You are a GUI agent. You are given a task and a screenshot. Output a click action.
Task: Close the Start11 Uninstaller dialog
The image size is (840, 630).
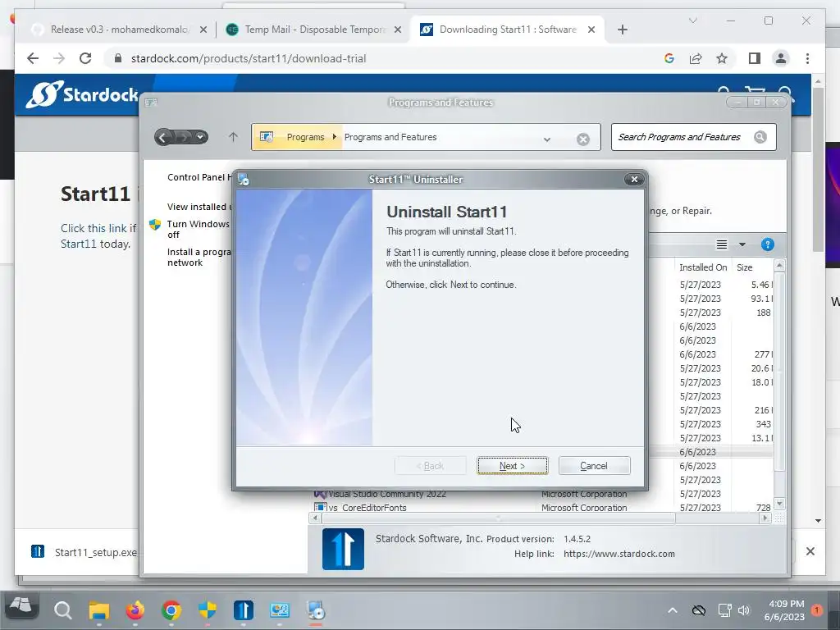click(634, 180)
